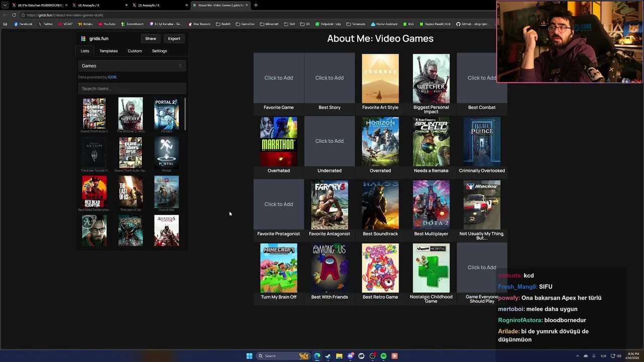This screenshot has width=644, height=362.
Task: Open the Twitter bookmark
Action: (x=45, y=24)
